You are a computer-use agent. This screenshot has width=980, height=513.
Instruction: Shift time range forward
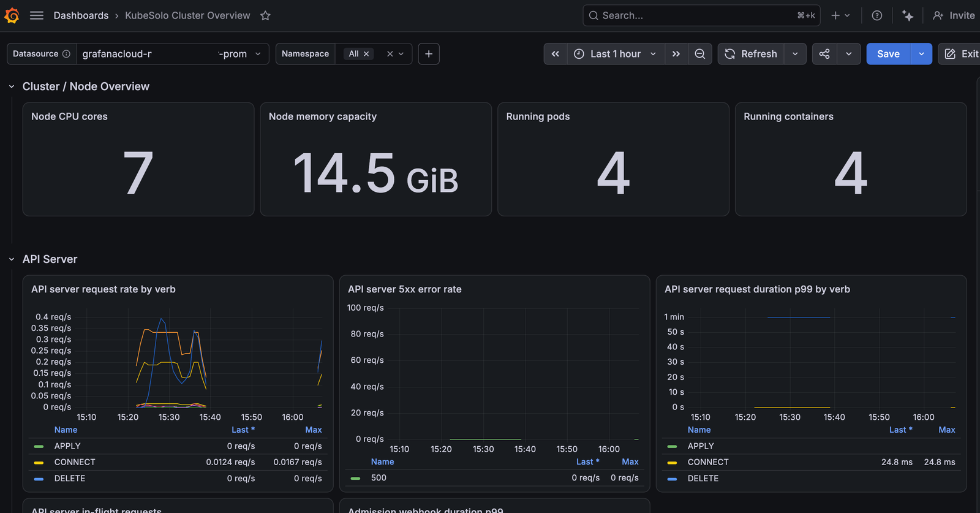[x=676, y=54]
